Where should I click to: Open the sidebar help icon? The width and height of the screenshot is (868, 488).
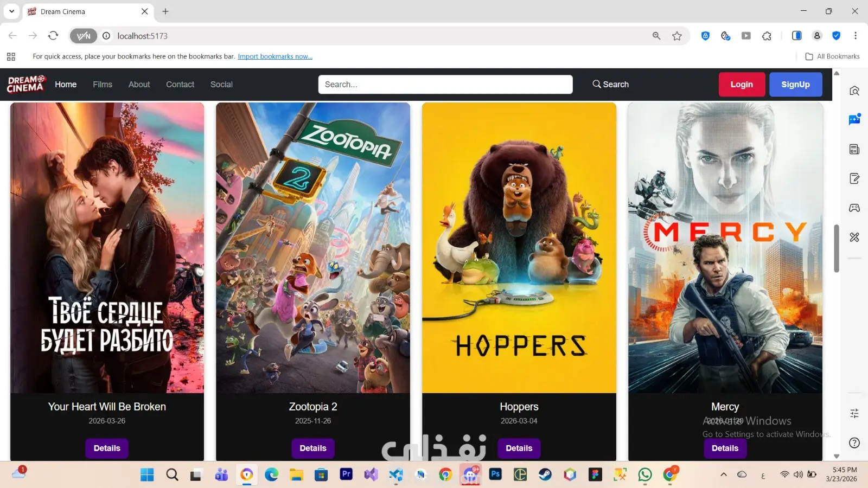click(x=854, y=443)
